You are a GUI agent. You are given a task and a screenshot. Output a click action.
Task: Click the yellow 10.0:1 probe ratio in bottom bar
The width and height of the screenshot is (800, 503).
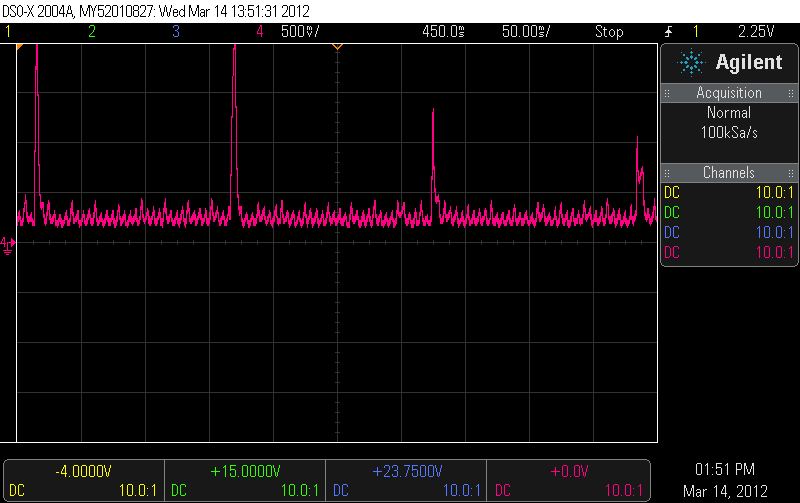click(138, 491)
